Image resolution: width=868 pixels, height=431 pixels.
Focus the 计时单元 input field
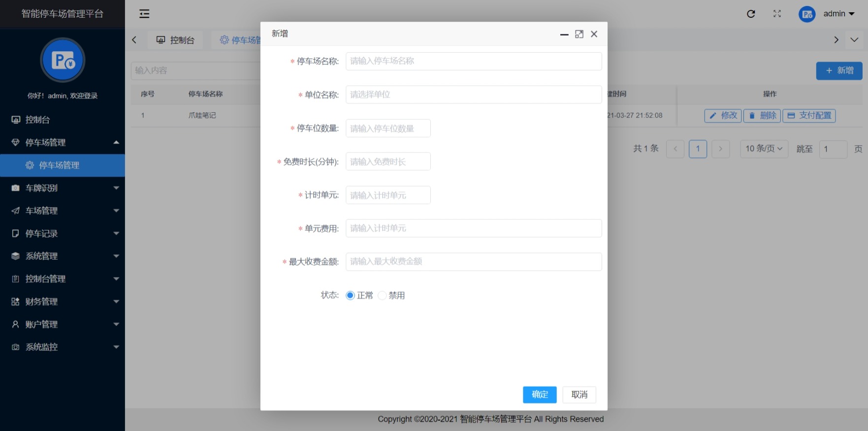click(388, 195)
